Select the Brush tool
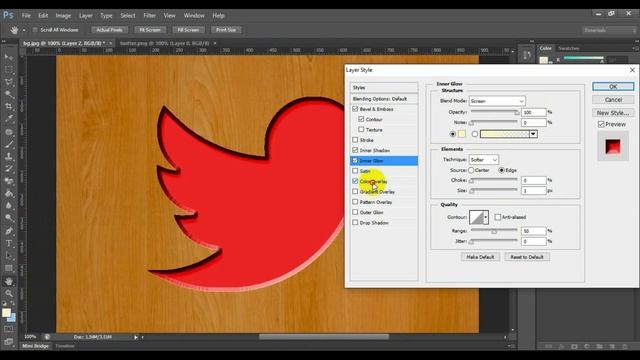The image size is (640, 360). pyautogui.click(x=9, y=144)
